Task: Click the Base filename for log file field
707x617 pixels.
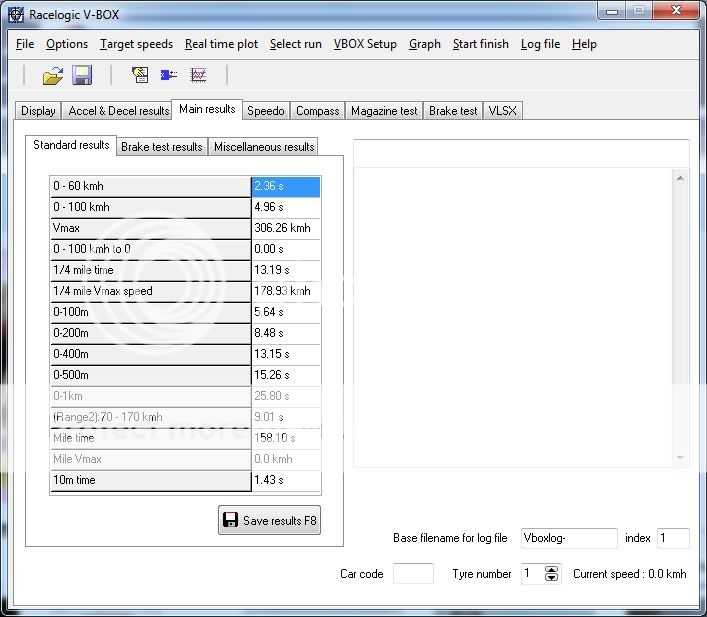Action: (x=569, y=538)
